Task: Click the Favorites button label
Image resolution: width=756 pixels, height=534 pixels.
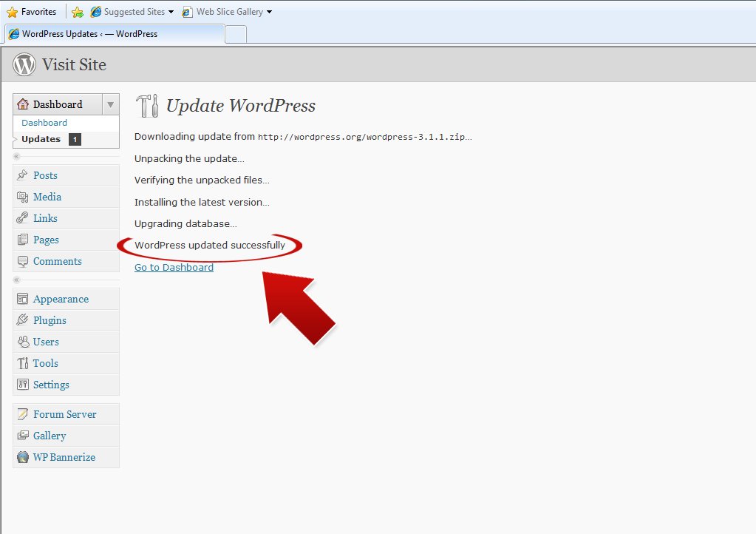Action: point(38,12)
